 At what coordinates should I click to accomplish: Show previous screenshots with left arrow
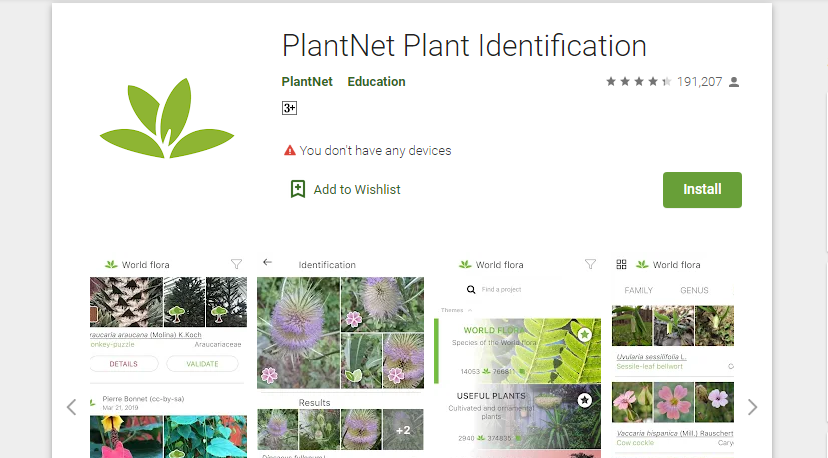(x=71, y=407)
